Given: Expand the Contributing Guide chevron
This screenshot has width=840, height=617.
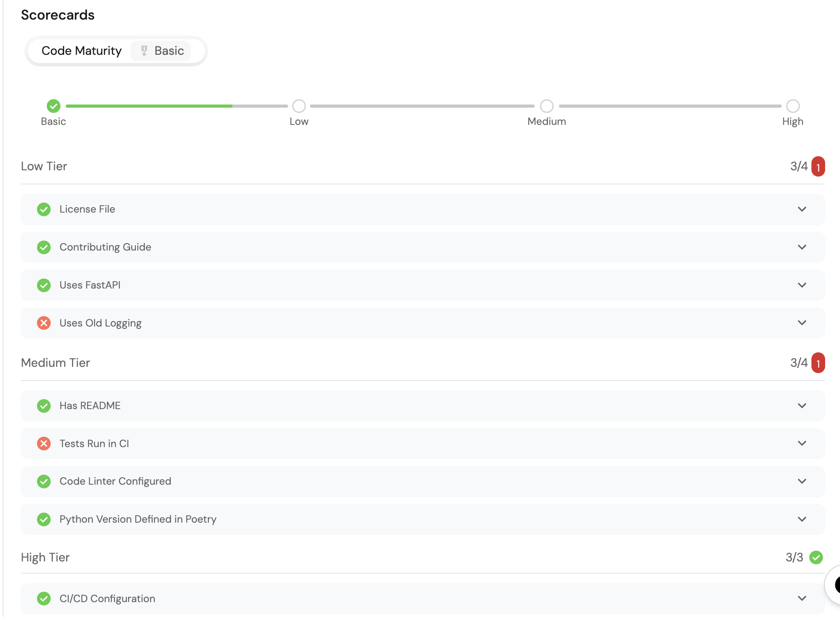Looking at the screenshot, I should click(x=802, y=247).
